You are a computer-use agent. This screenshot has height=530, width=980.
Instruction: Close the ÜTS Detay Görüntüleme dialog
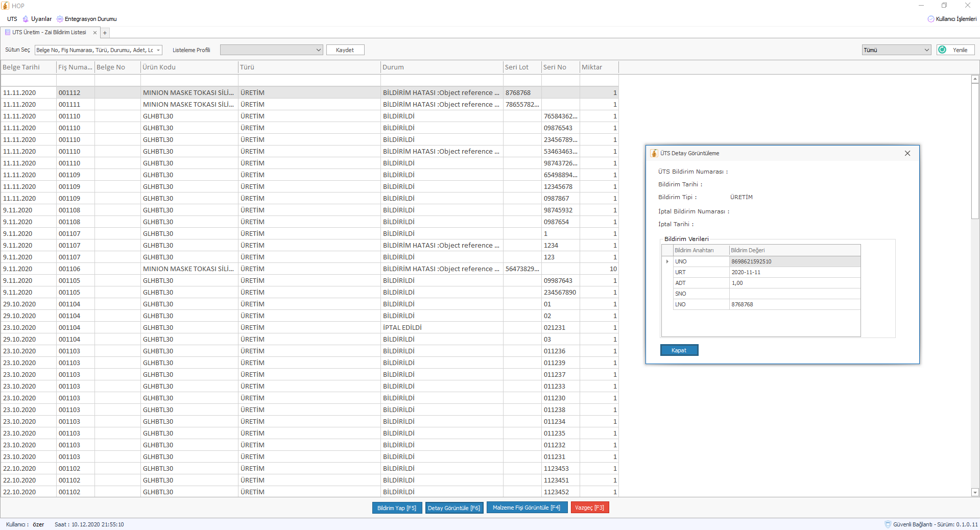coord(907,153)
